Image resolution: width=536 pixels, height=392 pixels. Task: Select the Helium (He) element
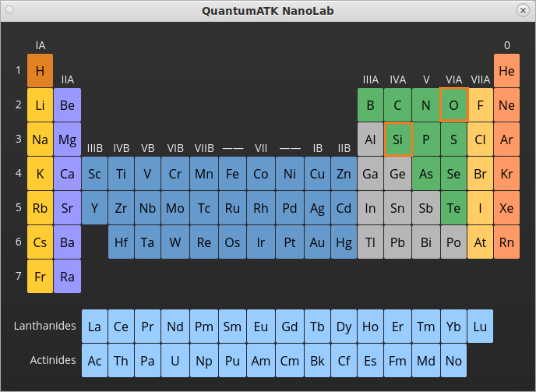506,71
